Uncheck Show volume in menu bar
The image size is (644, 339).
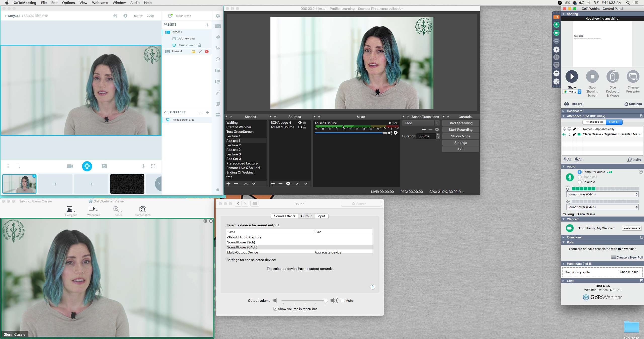[x=275, y=309]
